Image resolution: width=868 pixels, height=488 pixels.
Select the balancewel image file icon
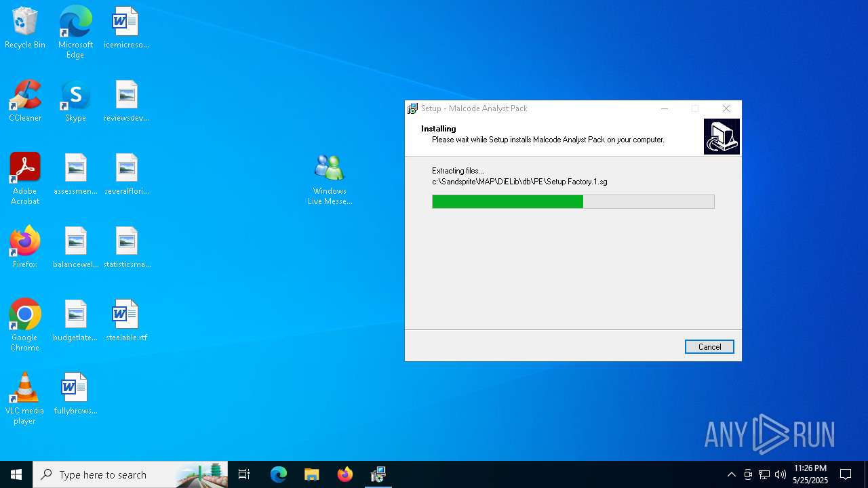75,248
